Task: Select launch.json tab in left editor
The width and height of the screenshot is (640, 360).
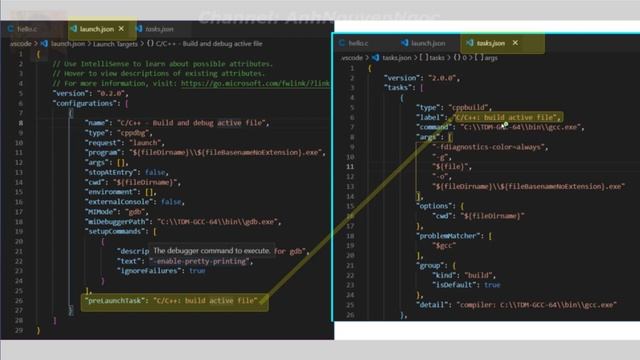Action: click(x=97, y=29)
